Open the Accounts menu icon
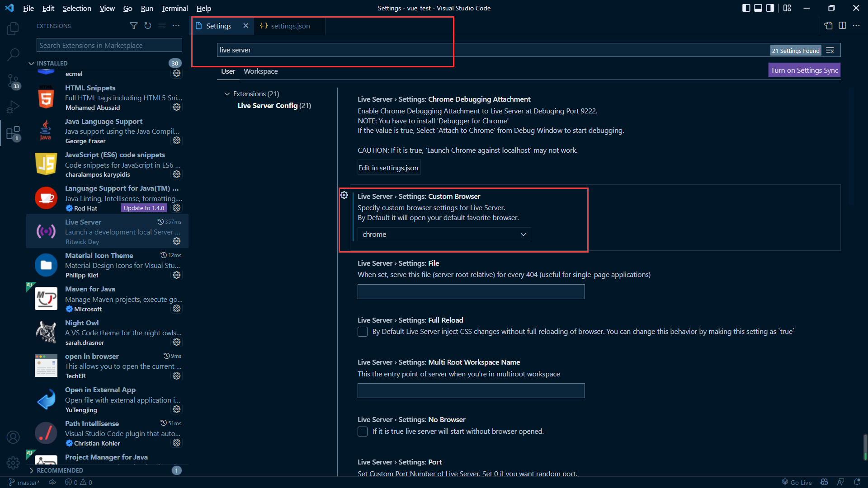Image resolution: width=868 pixels, height=488 pixels. coord(13,437)
